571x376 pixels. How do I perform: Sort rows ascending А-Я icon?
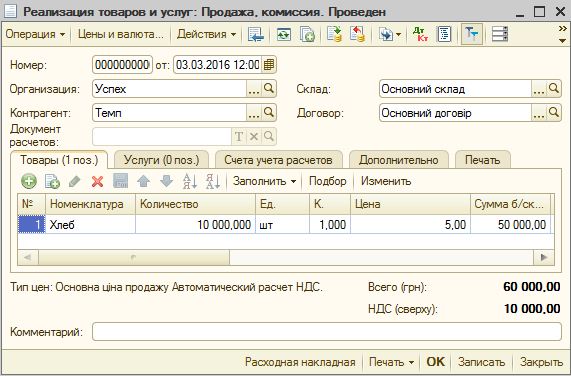[x=190, y=181]
